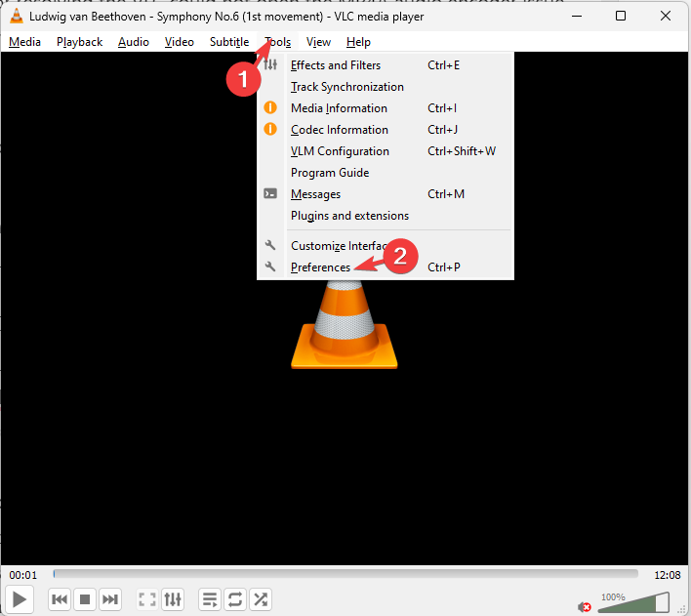Open the Media menu
The height and width of the screenshot is (616, 691).
point(24,42)
